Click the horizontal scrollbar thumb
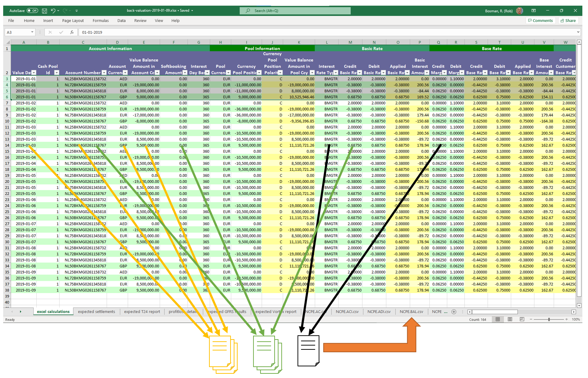Image resolution: width=588 pixels, height=378 pixels. [495, 312]
